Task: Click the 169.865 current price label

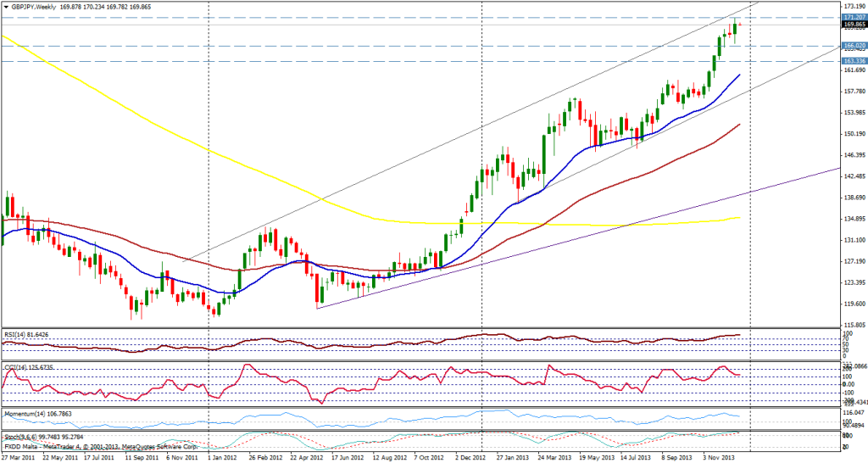Action: point(853,25)
